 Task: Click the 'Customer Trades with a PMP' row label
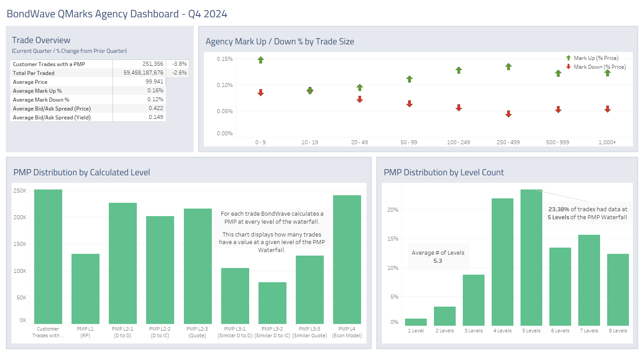click(49, 64)
